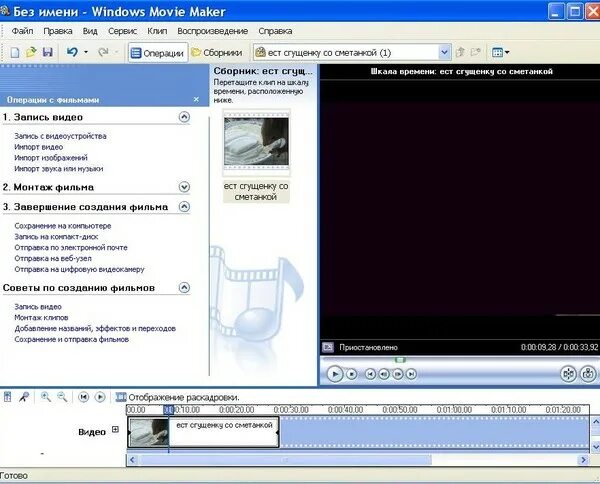Click the Запись видео tip link

point(38,307)
